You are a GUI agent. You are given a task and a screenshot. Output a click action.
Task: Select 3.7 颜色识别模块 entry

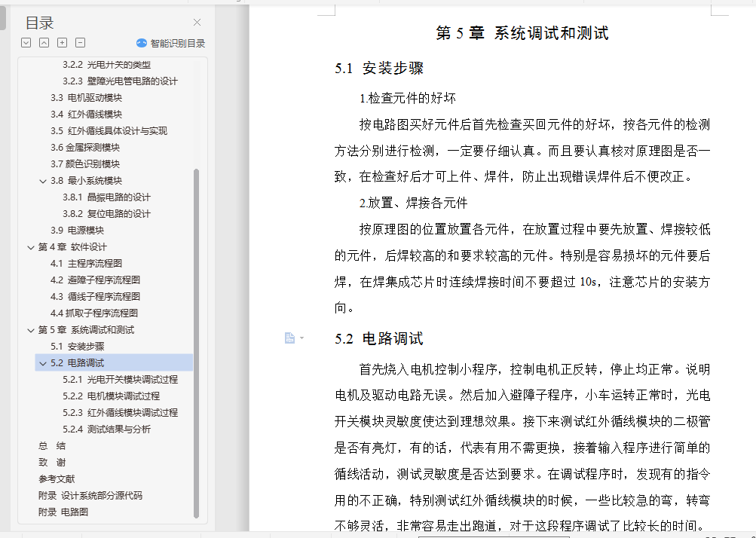tap(85, 164)
